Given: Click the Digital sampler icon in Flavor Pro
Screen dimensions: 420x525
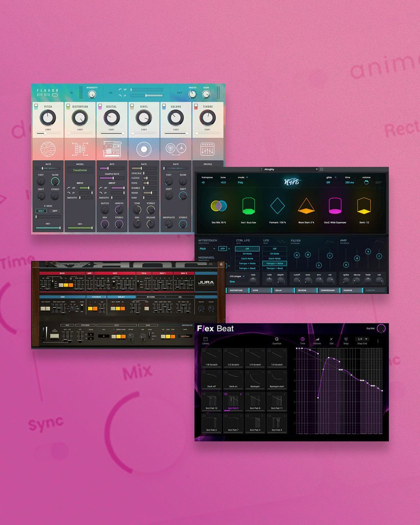Looking at the screenshot, I should point(112,149).
